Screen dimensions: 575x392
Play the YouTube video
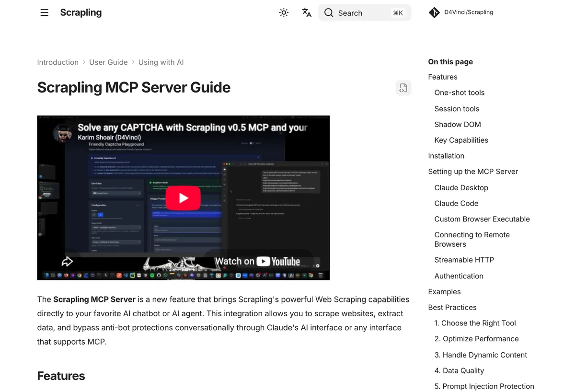184,197
